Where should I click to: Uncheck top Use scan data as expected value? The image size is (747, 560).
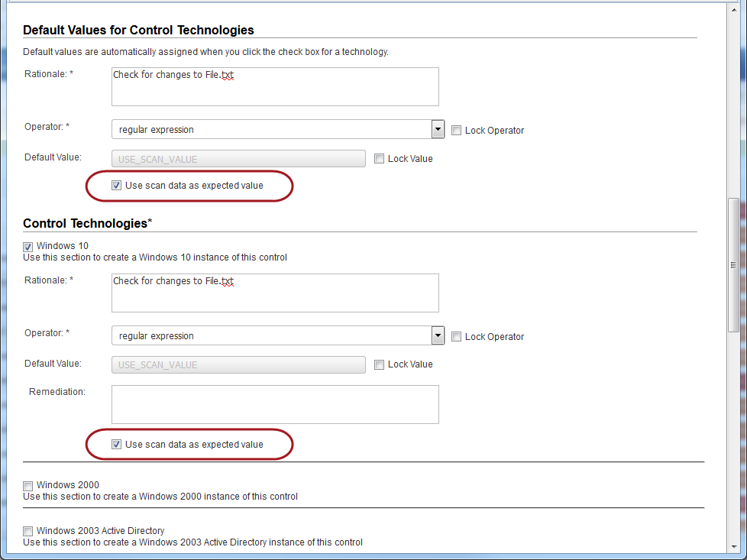tap(117, 185)
